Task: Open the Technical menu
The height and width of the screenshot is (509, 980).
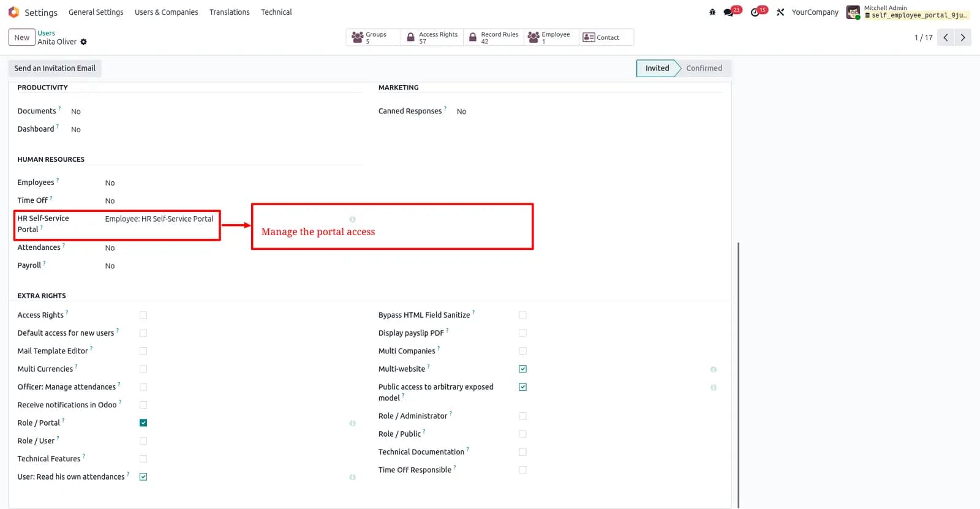Action: tap(276, 12)
